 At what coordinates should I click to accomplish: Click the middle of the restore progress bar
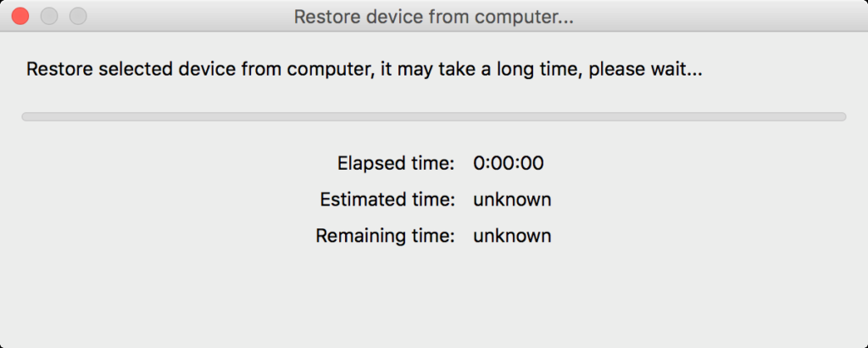(x=434, y=117)
